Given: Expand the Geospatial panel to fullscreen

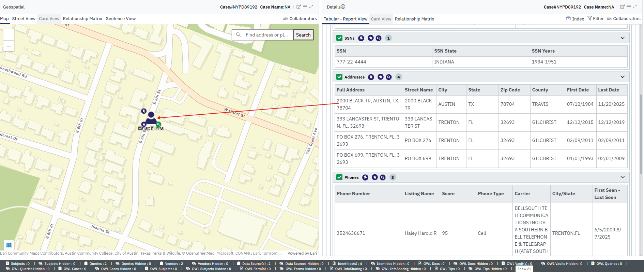Looking at the screenshot, I should pos(311,7).
